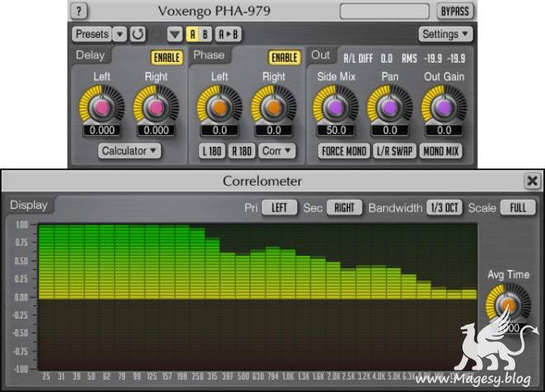Toggle the BYPASS button
Screen dimensions: 545x392
(x=455, y=11)
